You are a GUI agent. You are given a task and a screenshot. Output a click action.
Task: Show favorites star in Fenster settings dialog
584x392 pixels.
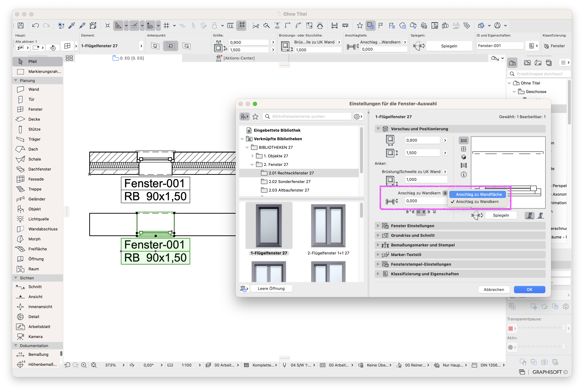pos(255,117)
